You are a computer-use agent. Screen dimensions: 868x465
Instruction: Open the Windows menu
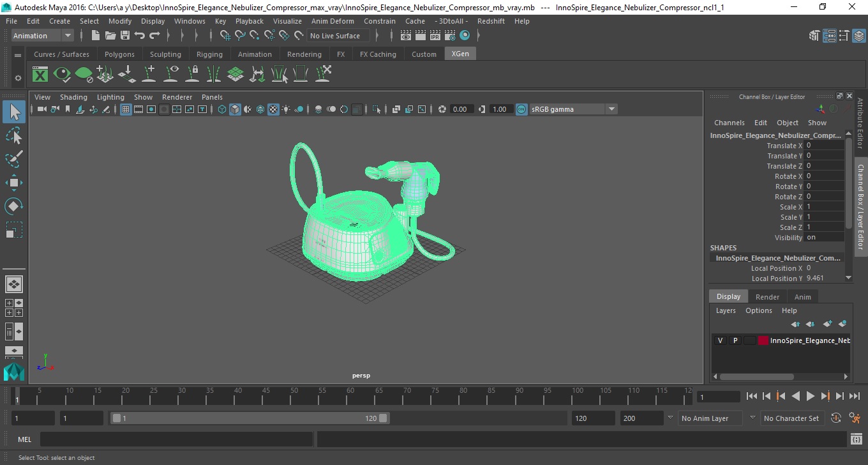click(x=190, y=21)
